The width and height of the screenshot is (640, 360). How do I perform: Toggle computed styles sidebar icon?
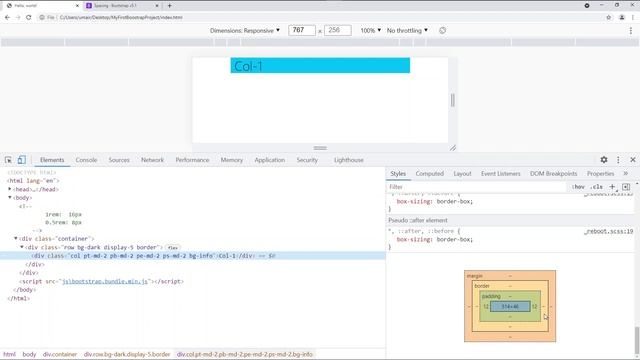coord(626,187)
